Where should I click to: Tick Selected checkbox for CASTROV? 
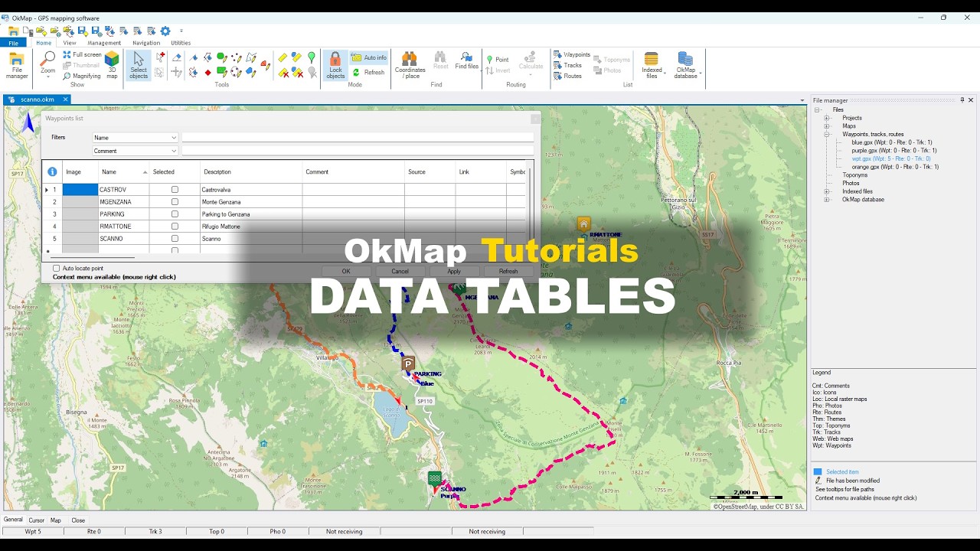tap(175, 190)
